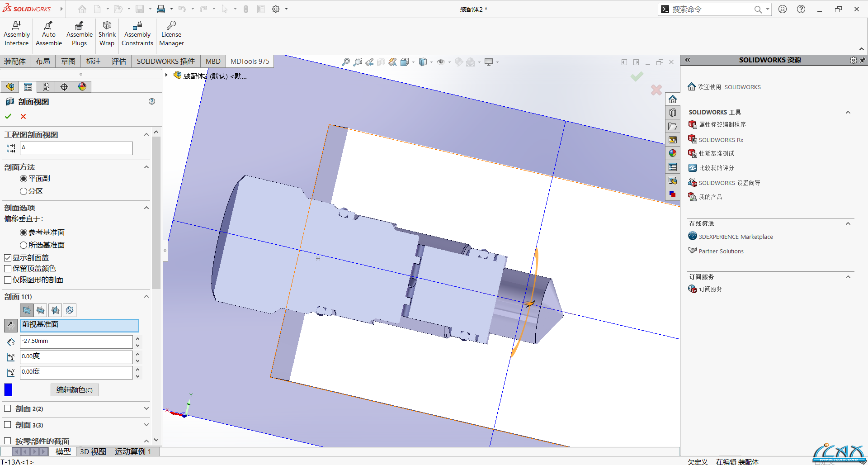Launch the Auto Assemble command
This screenshot has width=868, height=465.
tap(49, 34)
